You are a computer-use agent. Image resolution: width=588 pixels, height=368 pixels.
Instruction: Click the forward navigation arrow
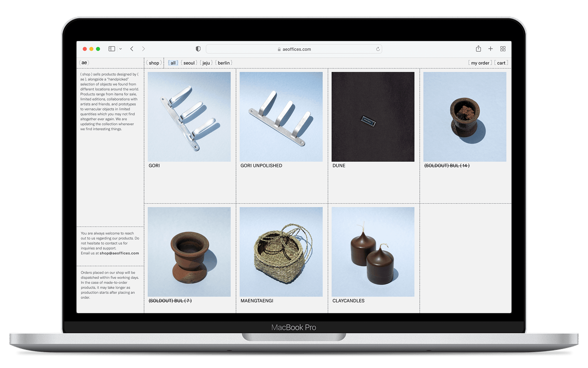[x=143, y=49]
